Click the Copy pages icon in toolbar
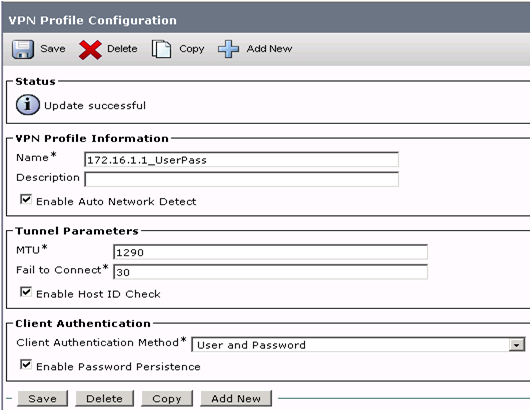531x411 pixels. pyautogui.click(x=161, y=49)
